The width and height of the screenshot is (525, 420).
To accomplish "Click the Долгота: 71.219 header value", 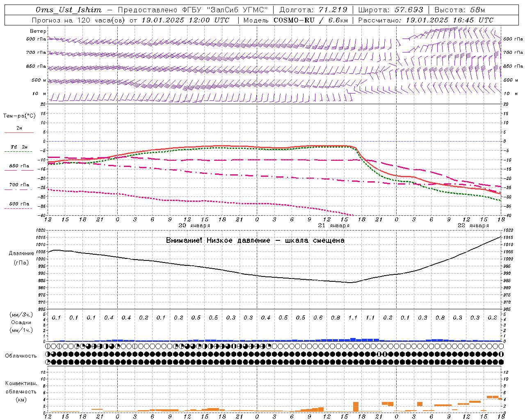I will [x=313, y=10].
